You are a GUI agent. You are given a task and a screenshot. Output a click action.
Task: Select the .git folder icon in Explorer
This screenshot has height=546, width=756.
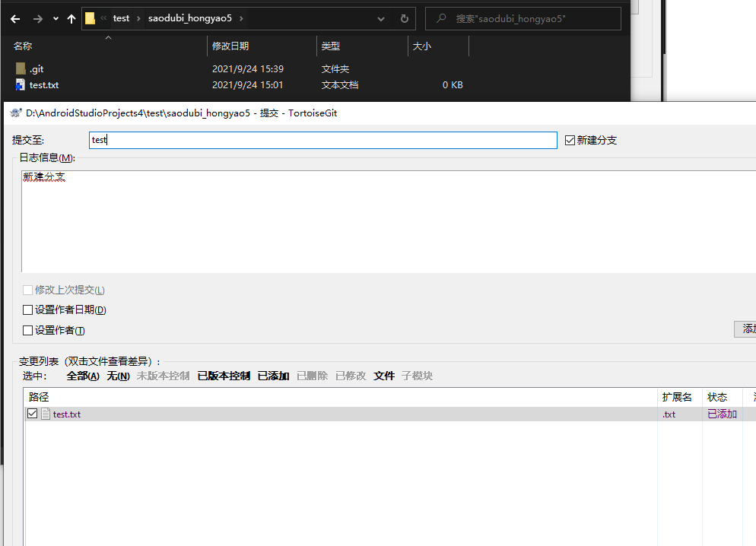(x=21, y=68)
